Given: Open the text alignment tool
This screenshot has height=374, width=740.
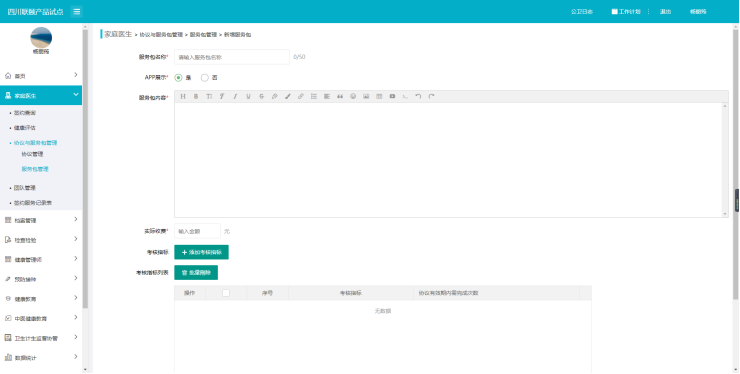Looking at the screenshot, I should (x=327, y=96).
